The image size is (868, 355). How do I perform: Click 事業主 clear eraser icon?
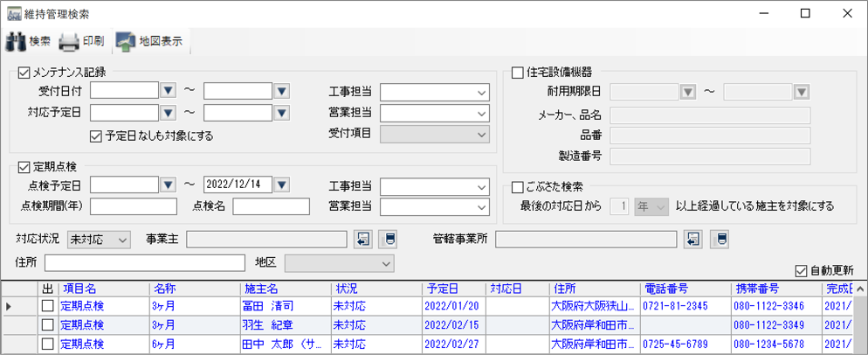click(389, 240)
